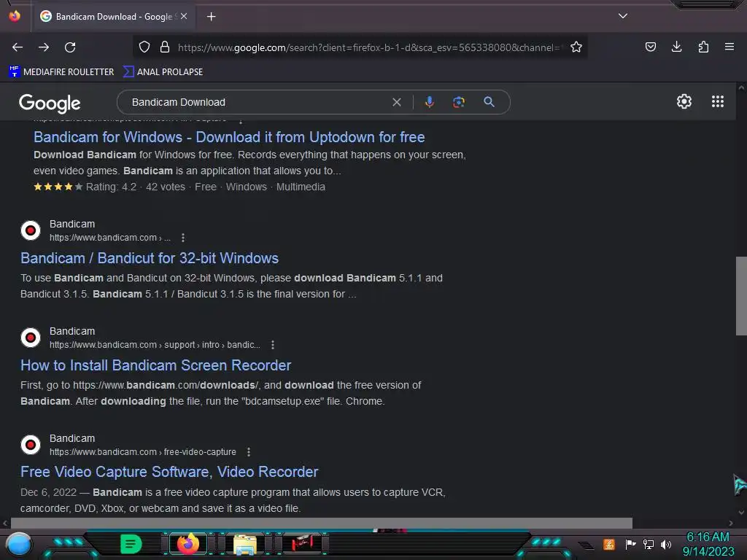Screen dimensions: 747x560
Task: Click the Rating: 4.2 text
Action: [111, 187]
